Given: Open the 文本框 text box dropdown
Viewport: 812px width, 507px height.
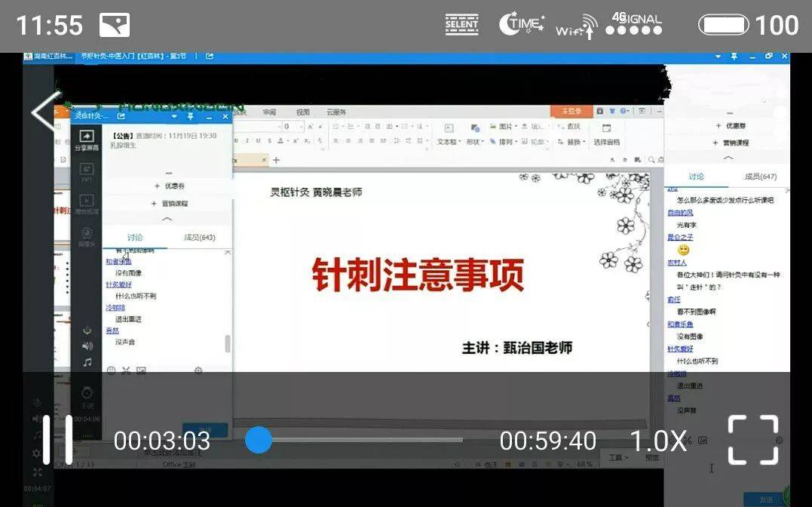Looking at the screenshot, I should point(449,134).
